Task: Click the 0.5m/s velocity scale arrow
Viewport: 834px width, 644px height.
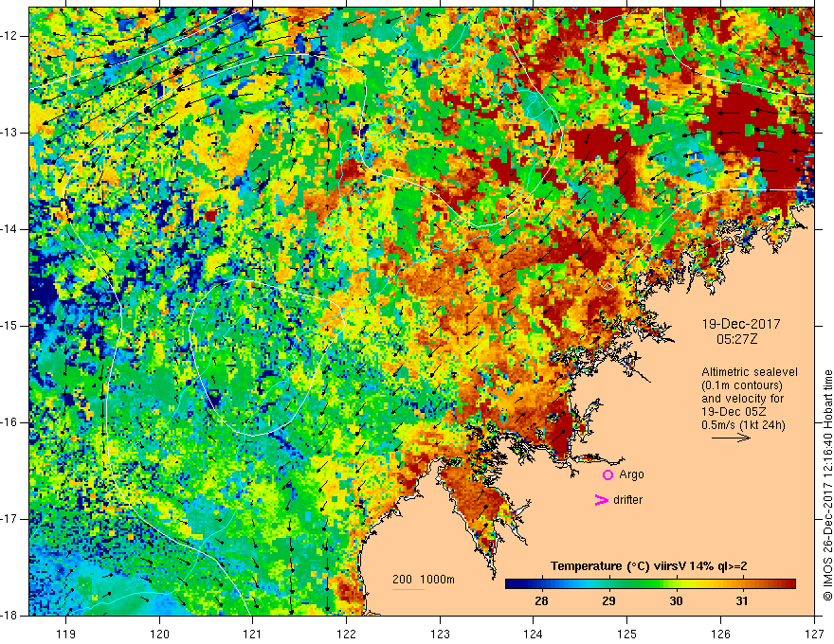Action: (x=731, y=438)
